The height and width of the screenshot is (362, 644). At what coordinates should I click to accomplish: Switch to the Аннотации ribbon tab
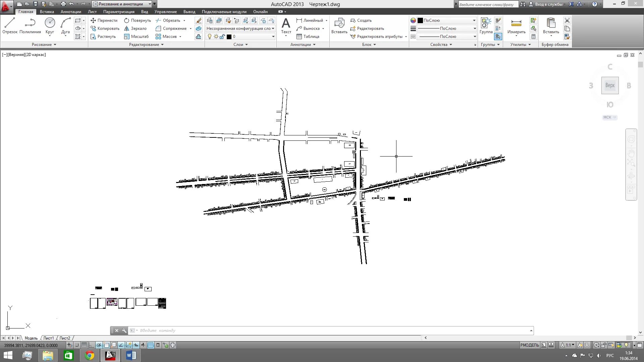click(x=71, y=12)
